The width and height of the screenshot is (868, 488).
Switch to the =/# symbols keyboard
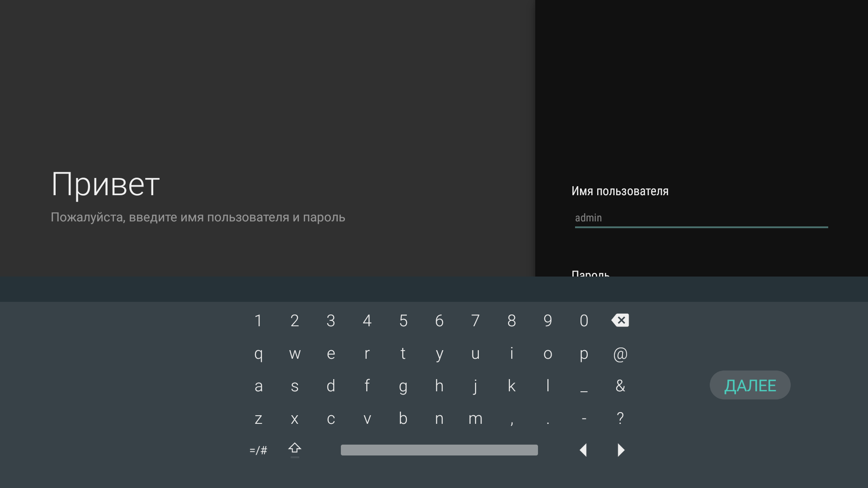point(258,450)
